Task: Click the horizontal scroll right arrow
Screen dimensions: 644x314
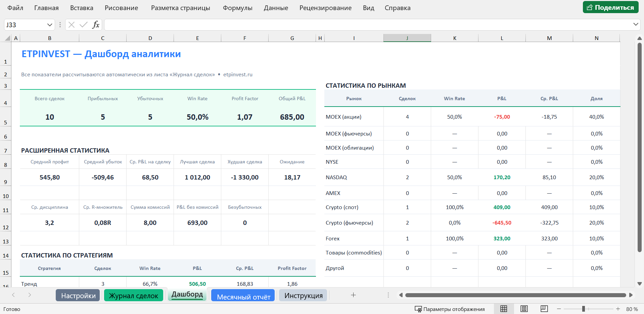Action: pos(631,295)
